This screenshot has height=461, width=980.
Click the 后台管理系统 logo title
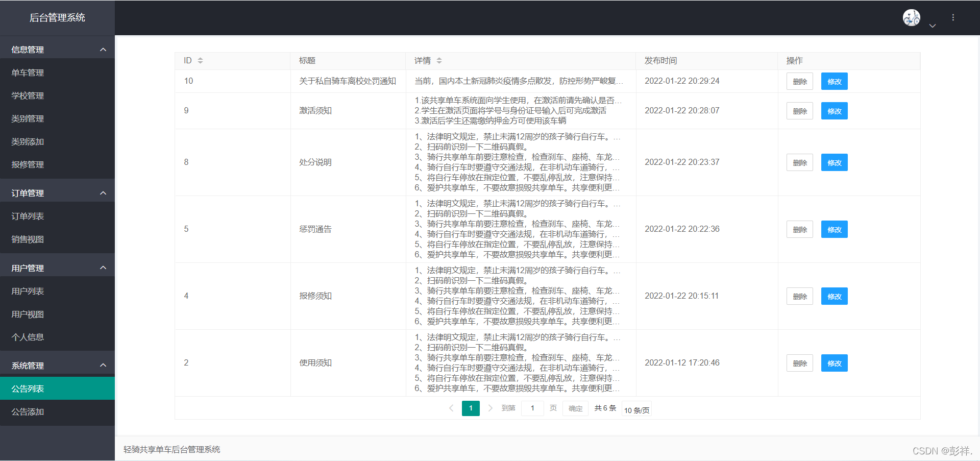[57, 17]
